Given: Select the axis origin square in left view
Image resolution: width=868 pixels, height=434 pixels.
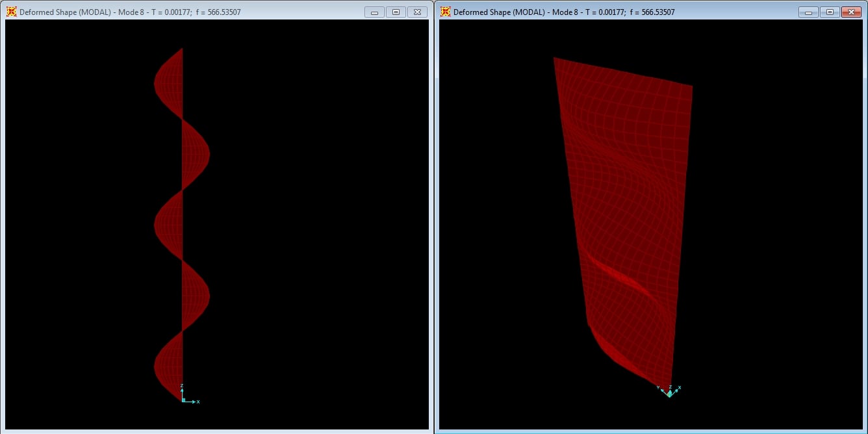Looking at the screenshot, I should click(183, 401).
